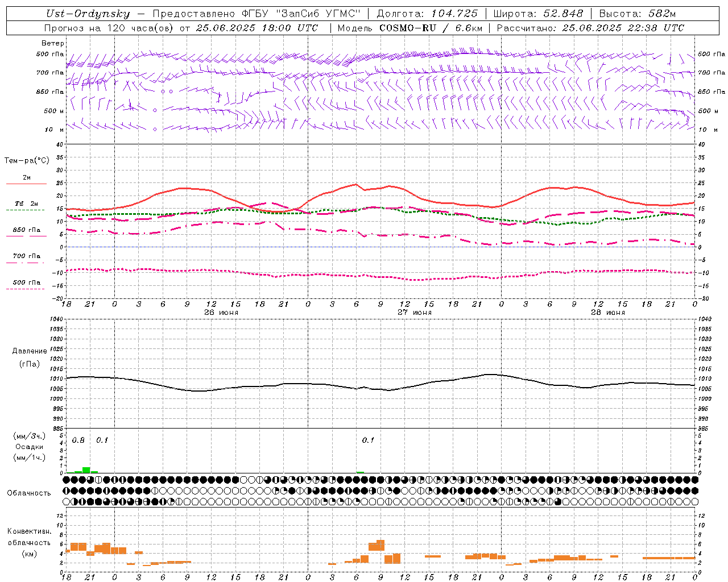The width and height of the screenshot is (728, 582).
Task: Click the '26 июня' date label
Action: (221, 313)
